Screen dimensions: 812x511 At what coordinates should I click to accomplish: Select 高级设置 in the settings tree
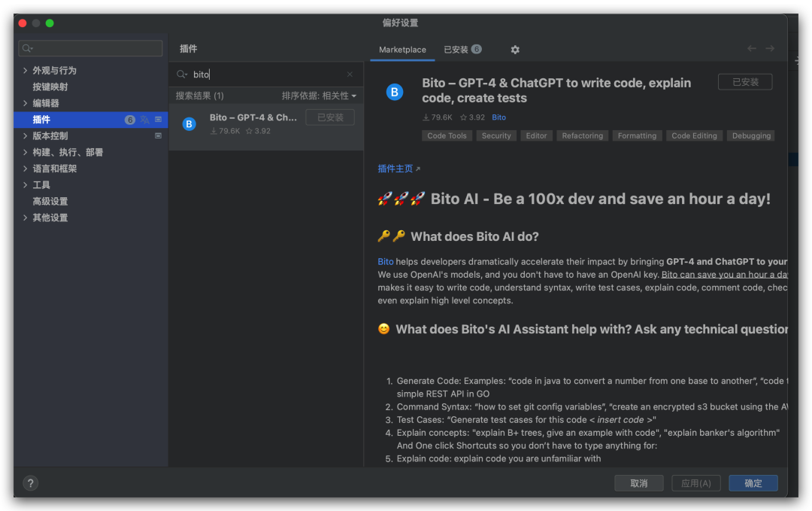pyautogui.click(x=50, y=201)
